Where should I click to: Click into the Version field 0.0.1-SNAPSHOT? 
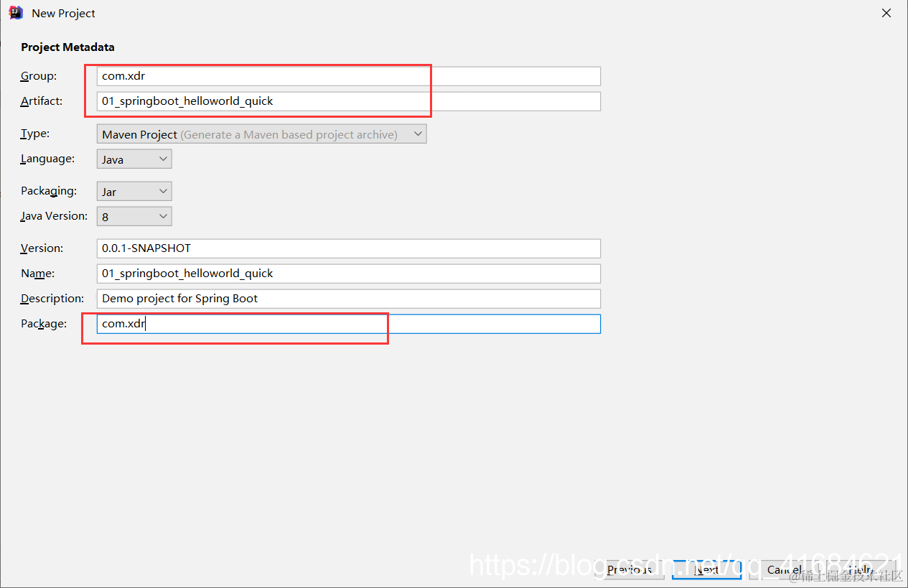[348, 248]
